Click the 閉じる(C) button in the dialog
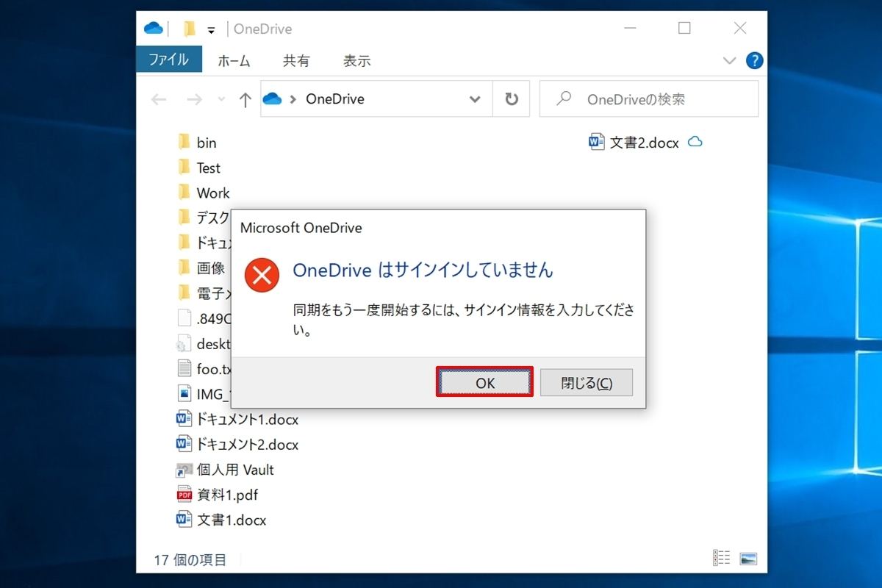882x588 pixels. tap(587, 382)
